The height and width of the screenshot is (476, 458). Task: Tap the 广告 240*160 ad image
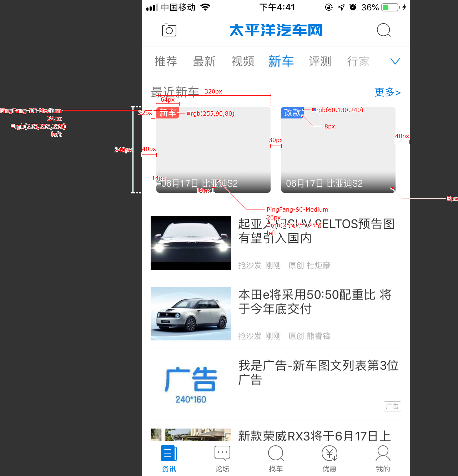pyautogui.click(x=191, y=384)
